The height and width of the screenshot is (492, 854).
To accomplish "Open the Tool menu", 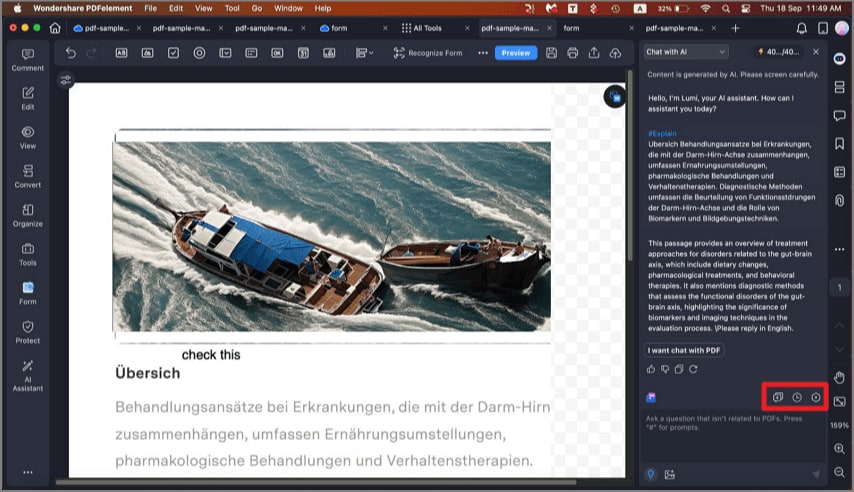I will click(x=232, y=8).
